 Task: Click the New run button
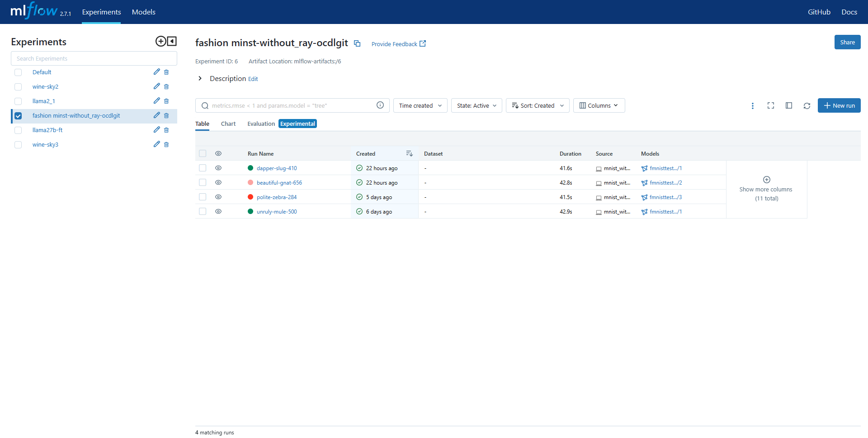coord(839,105)
